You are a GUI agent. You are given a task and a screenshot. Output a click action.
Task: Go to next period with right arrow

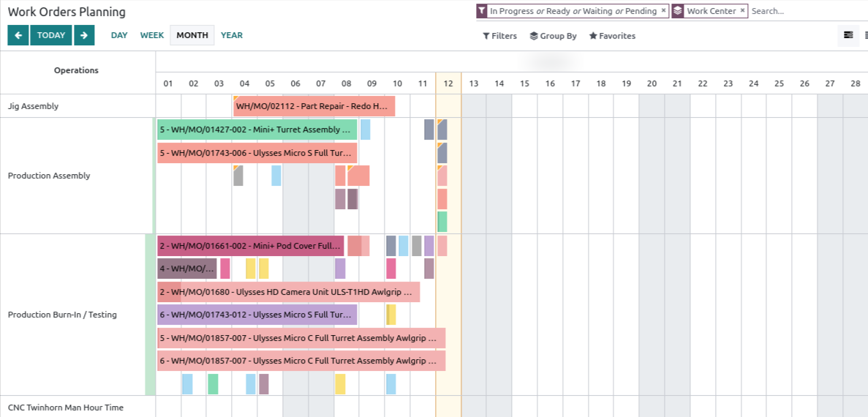84,35
